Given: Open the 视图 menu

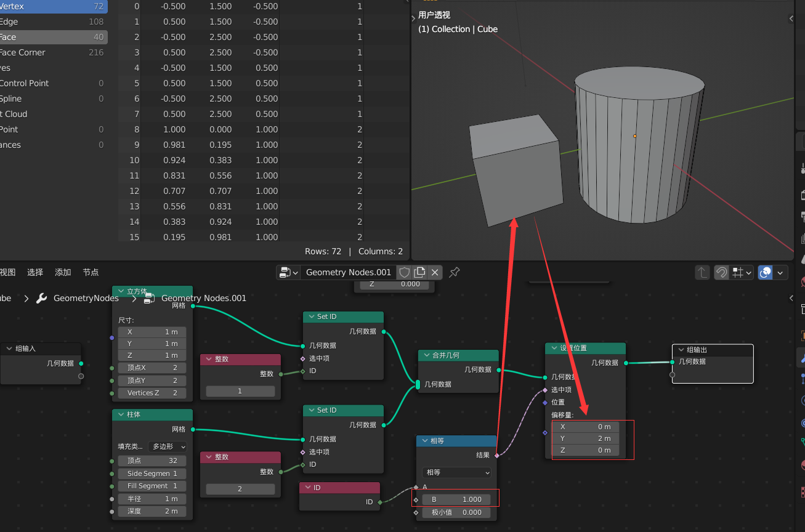Looking at the screenshot, I should click(7, 272).
